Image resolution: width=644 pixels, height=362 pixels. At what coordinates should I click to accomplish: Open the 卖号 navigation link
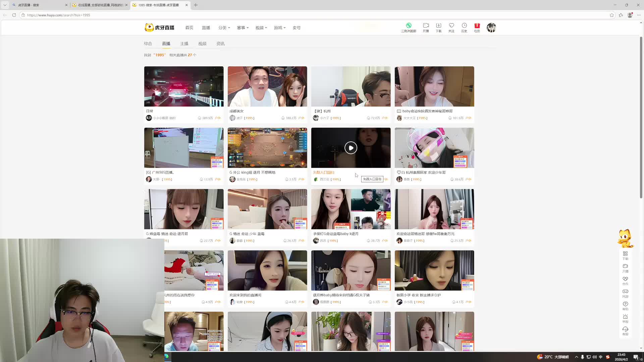coord(297,28)
